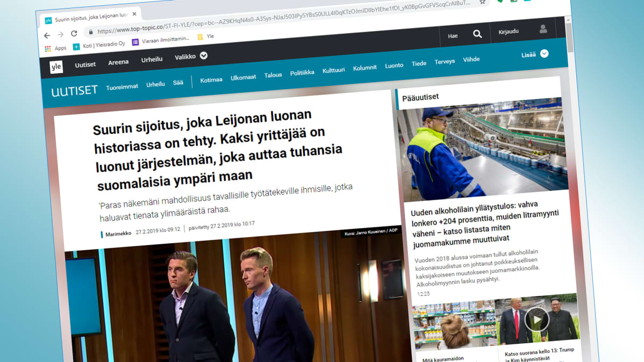Open Katso suorana kello 13 headline
This screenshot has height=362, width=644.
[540, 354]
